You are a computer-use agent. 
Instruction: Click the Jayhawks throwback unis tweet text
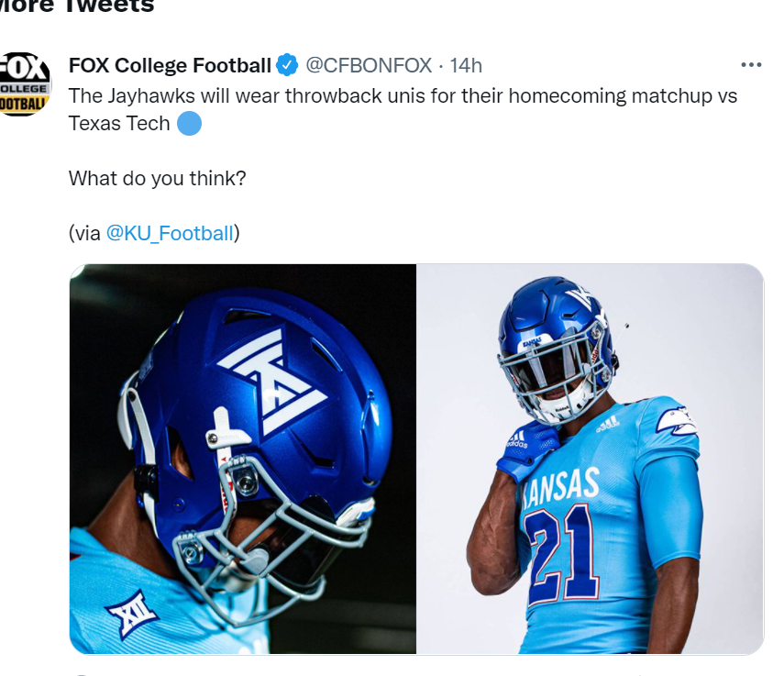[403, 95]
